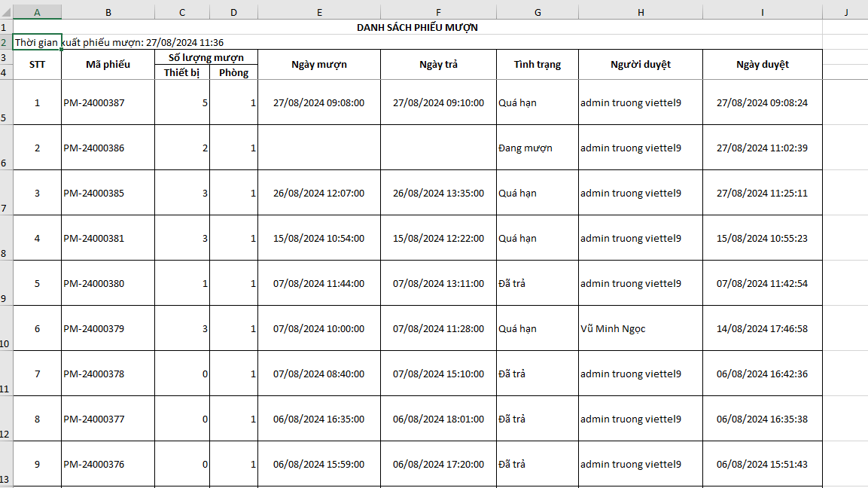Select cell PM-24000377
Image resolution: width=868 pixels, height=488 pixels.
108,419
